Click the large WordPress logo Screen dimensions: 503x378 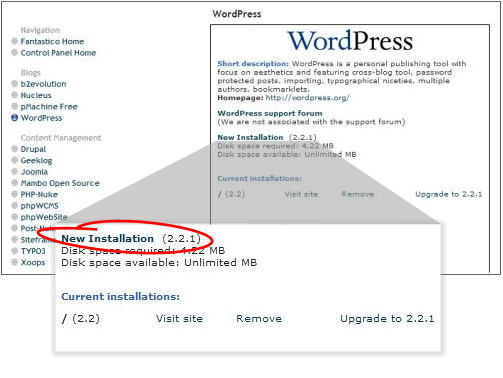click(350, 41)
